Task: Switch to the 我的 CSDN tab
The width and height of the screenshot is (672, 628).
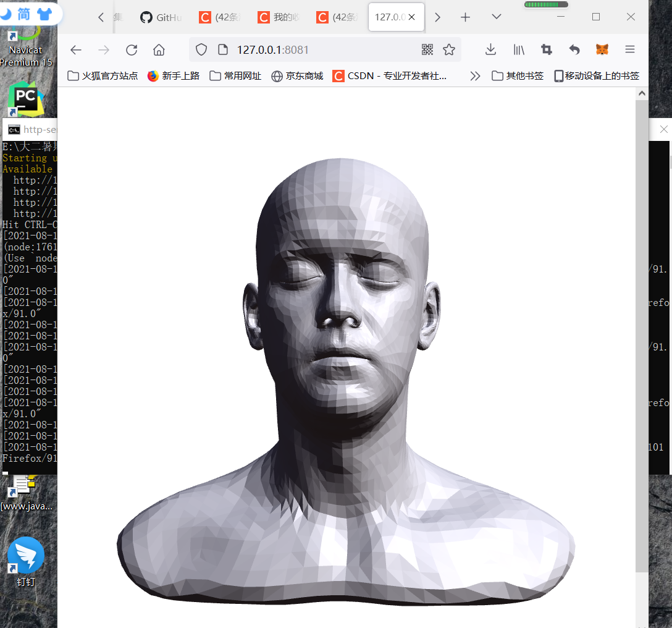Action: [279, 17]
